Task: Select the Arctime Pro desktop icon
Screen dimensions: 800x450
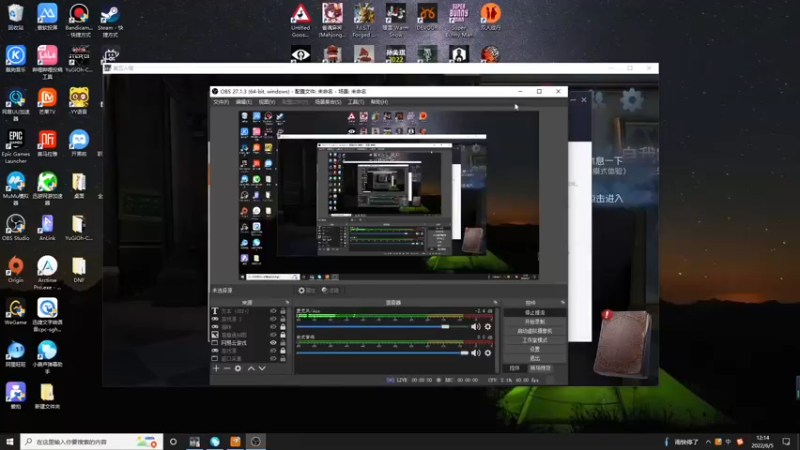Action: tap(47, 273)
